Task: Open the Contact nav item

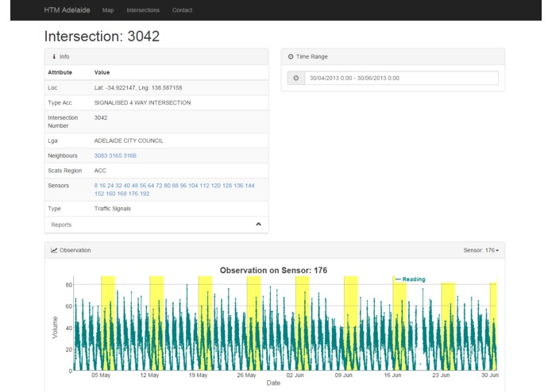Action: click(182, 10)
